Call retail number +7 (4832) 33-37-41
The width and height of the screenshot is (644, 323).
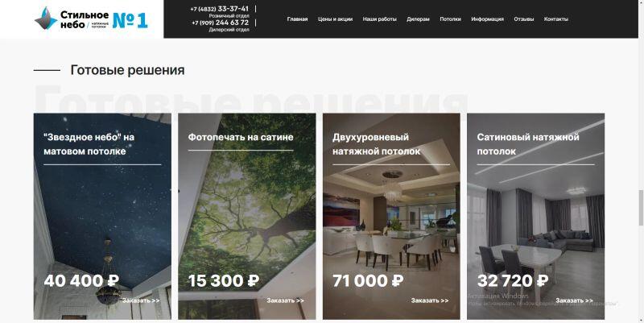point(220,9)
